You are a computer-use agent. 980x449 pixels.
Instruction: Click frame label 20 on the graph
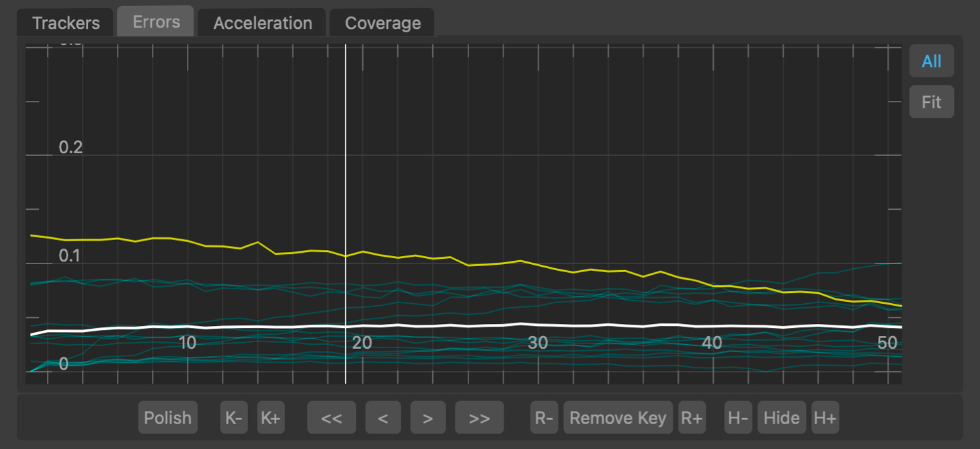coord(362,343)
